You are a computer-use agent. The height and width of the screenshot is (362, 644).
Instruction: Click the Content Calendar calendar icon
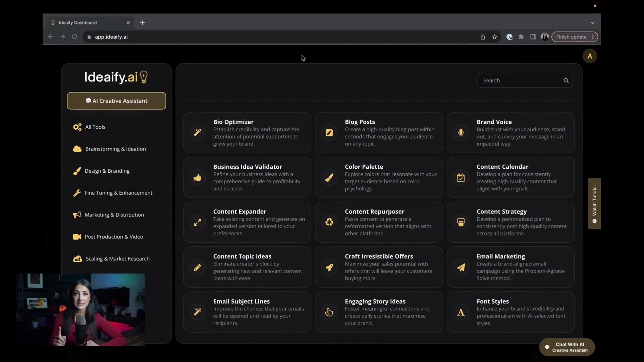click(461, 177)
